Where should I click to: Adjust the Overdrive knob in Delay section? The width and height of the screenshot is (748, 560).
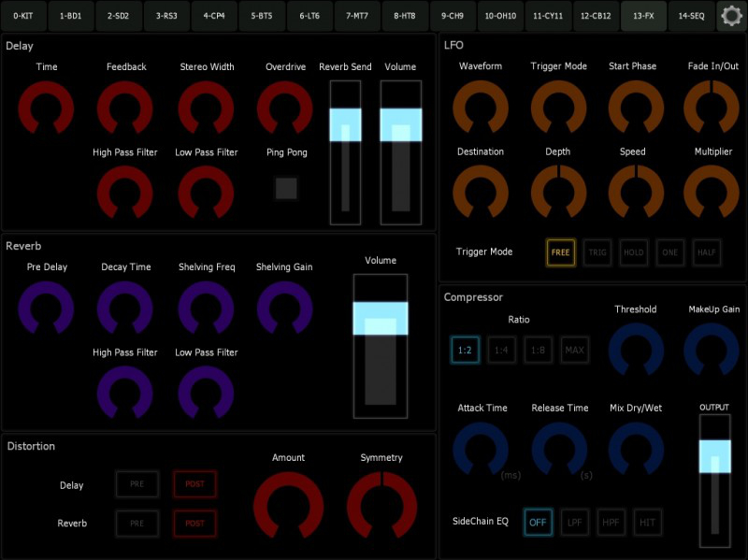click(x=284, y=108)
